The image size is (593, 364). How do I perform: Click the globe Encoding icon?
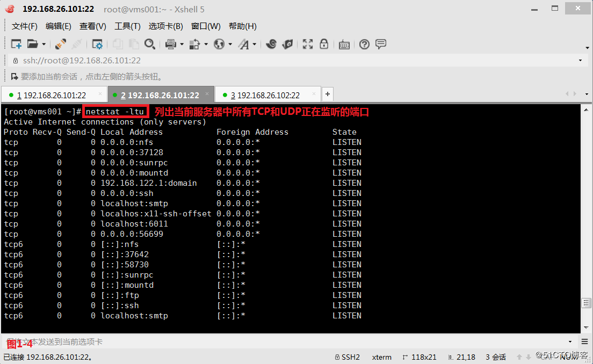(219, 44)
